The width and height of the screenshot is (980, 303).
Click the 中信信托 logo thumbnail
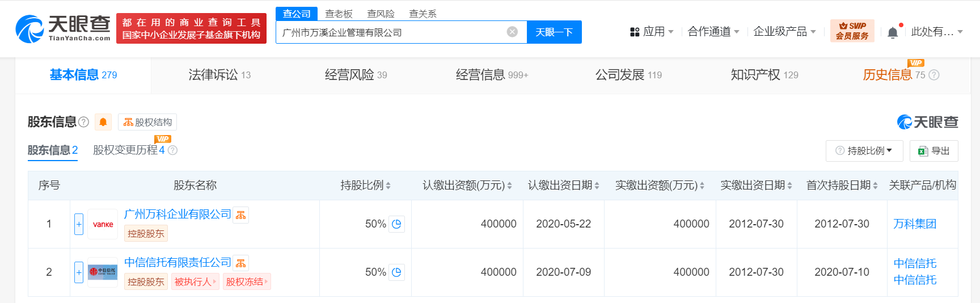tap(103, 272)
